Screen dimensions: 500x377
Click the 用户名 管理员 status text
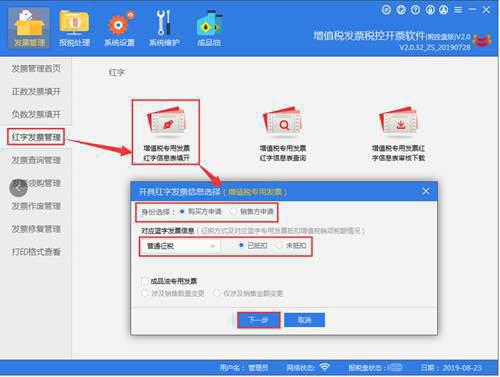pyautogui.click(x=244, y=368)
